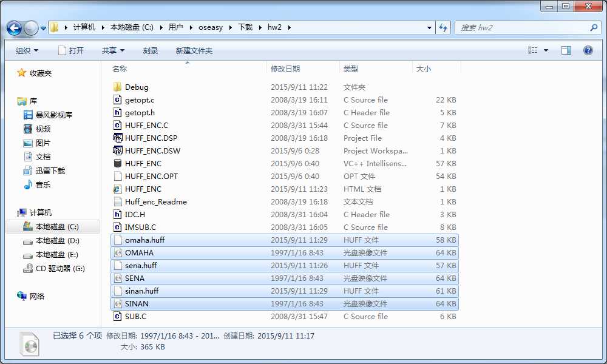Select the SINAN disc image icon
Screen dimensions: 607x364
[117, 304]
